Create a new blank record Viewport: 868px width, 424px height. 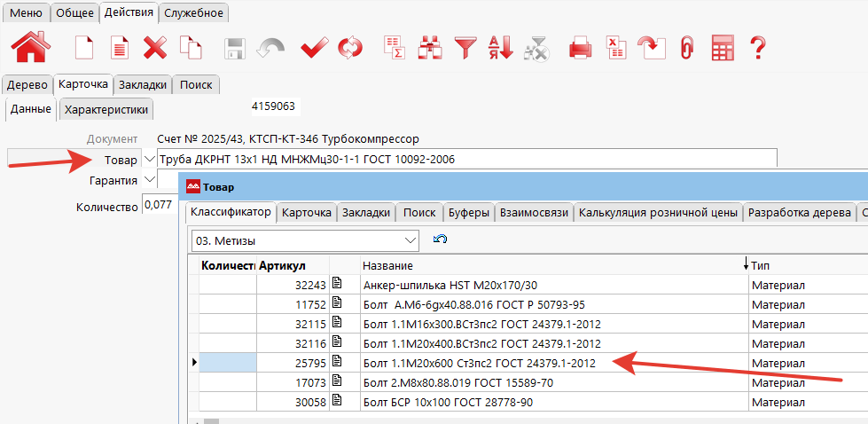tap(83, 47)
